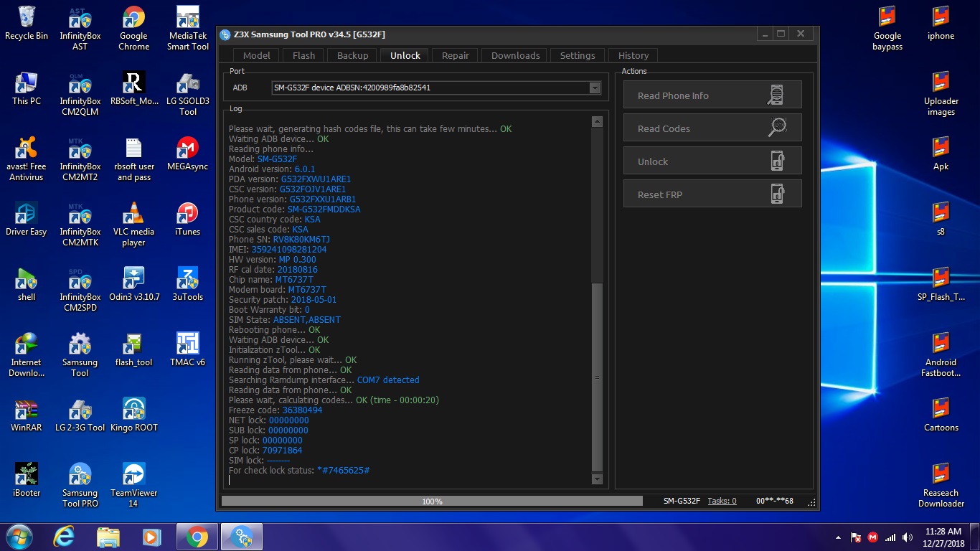
Task: Click the SM-G532F status bar label
Action: pos(682,501)
